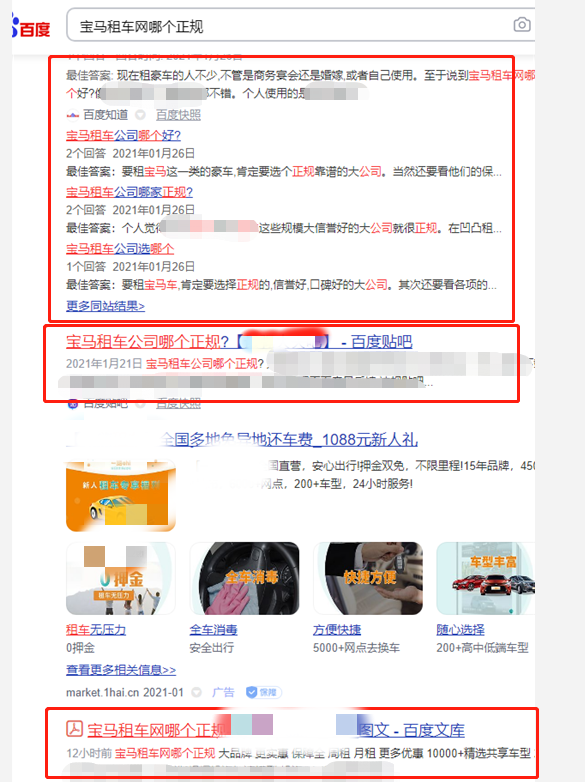The image size is (585, 782).
Task: Open 方便快捷 link
Action: tap(337, 630)
